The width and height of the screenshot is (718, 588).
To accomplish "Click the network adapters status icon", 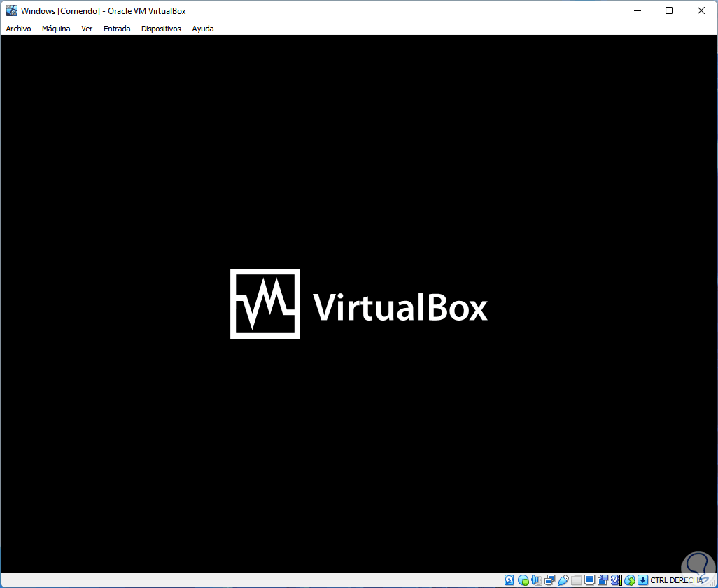I will [549, 580].
